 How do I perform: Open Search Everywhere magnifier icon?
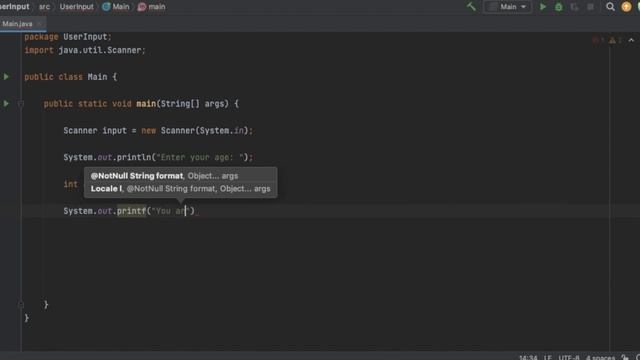pyautogui.click(x=610, y=7)
